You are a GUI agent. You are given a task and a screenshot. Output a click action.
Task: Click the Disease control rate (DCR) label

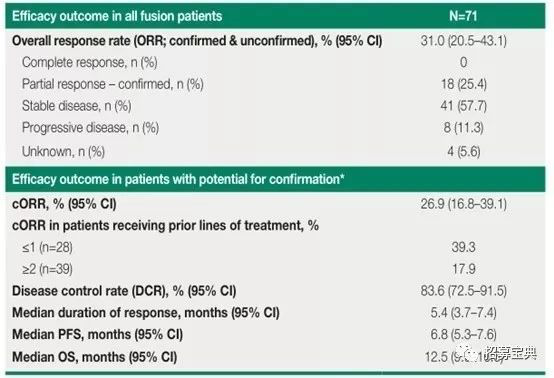pyautogui.click(x=124, y=291)
